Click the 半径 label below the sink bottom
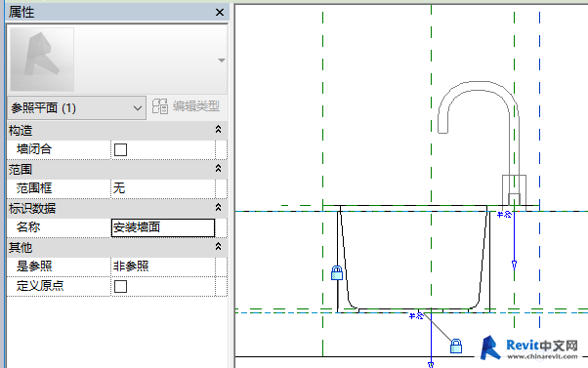 [416, 316]
